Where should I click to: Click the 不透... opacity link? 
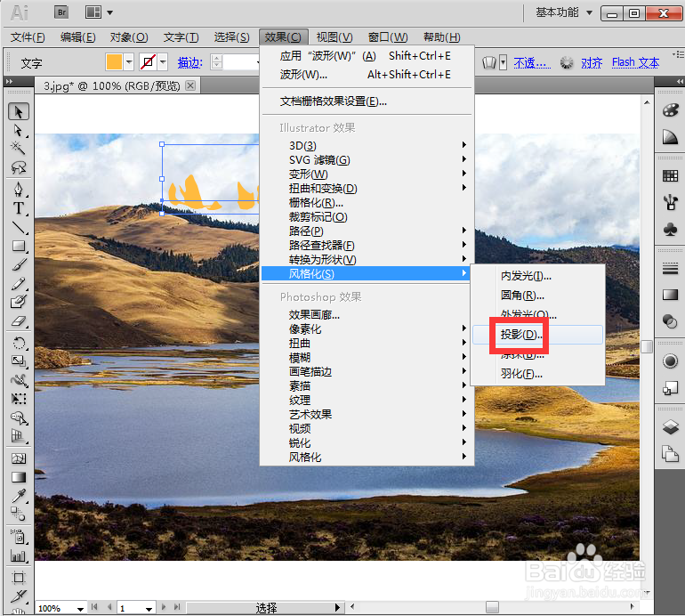click(x=532, y=63)
